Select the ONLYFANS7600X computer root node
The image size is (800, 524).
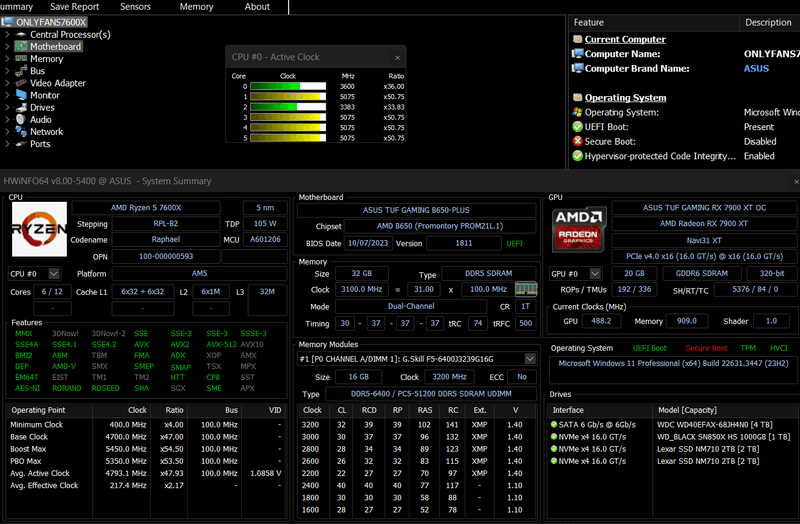pos(51,22)
